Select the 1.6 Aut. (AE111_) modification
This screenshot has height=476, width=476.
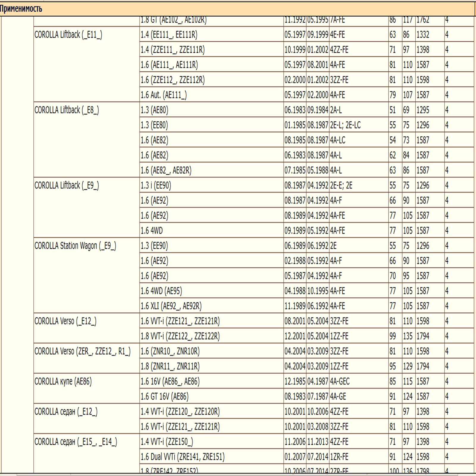[164, 95]
